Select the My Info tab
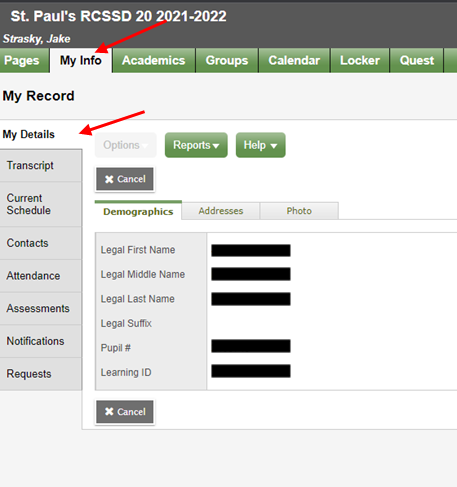The image size is (457, 487). (81, 60)
